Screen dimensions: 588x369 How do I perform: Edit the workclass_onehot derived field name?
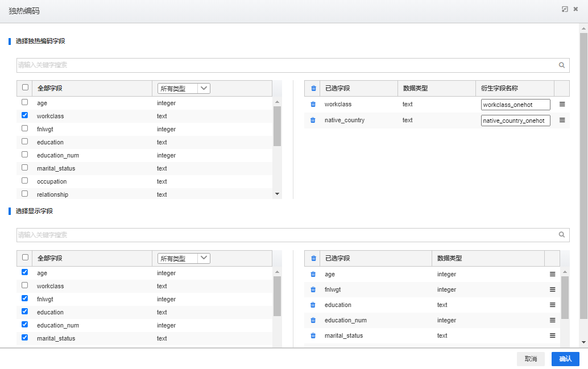pos(516,105)
